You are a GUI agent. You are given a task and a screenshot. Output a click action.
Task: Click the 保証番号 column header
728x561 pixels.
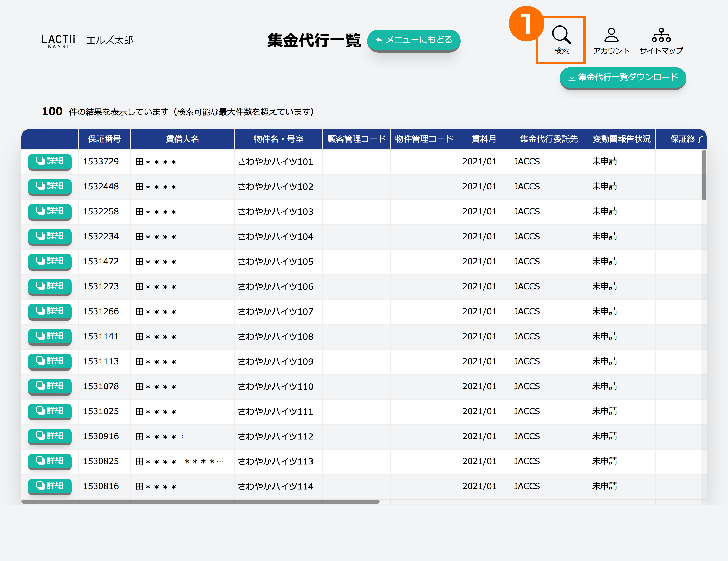click(x=104, y=139)
